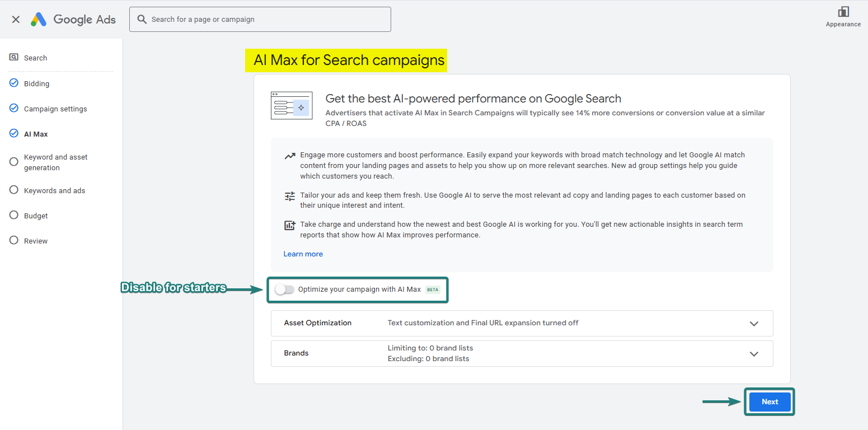Go to the Search step in sidebar
Screen dimensions: 868x430
coord(35,58)
